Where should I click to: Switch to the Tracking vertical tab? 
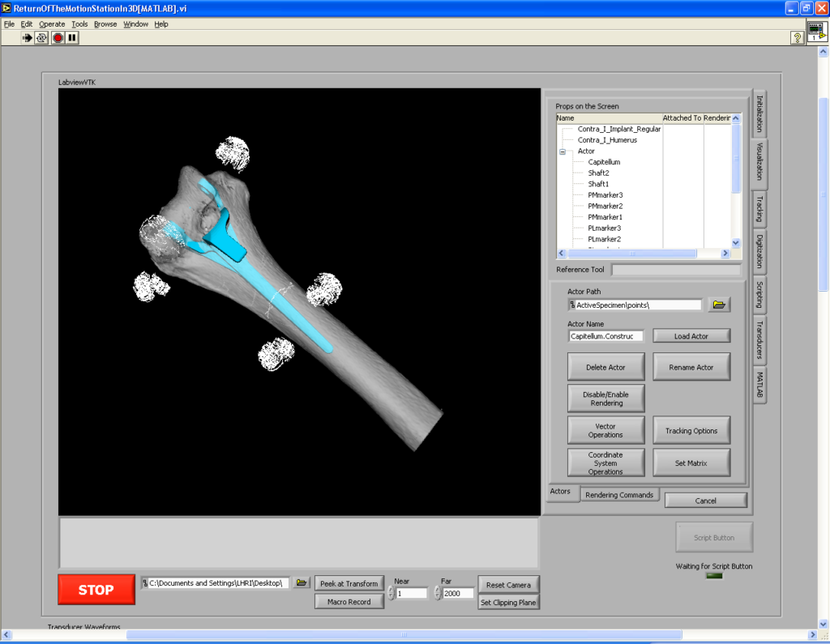coord(759,209)
